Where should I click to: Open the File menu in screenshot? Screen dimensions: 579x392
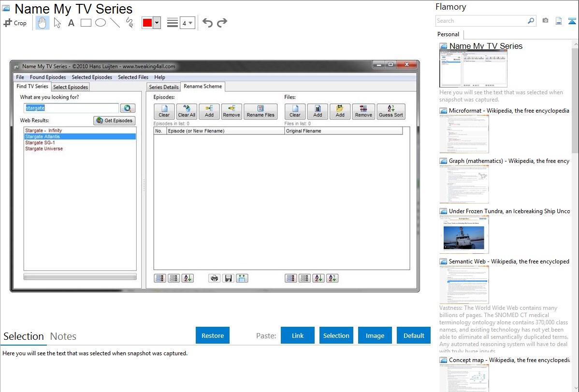pos(20,77)
